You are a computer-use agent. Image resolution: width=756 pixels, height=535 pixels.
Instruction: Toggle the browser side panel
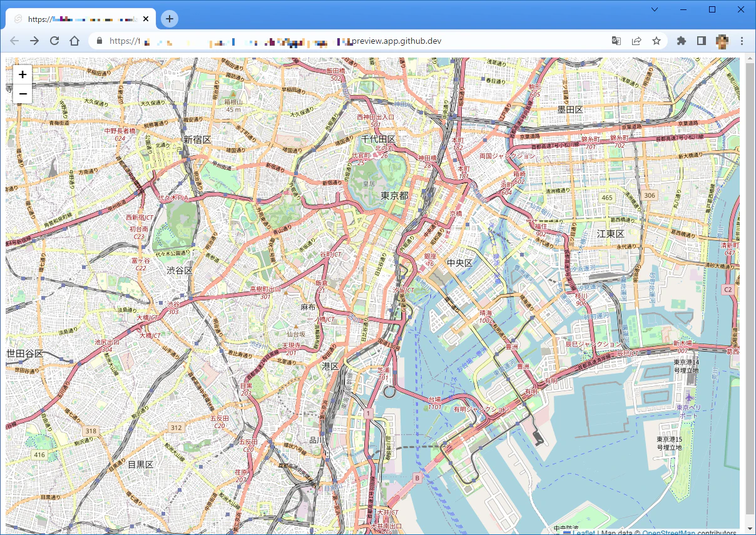coord(702,41)
